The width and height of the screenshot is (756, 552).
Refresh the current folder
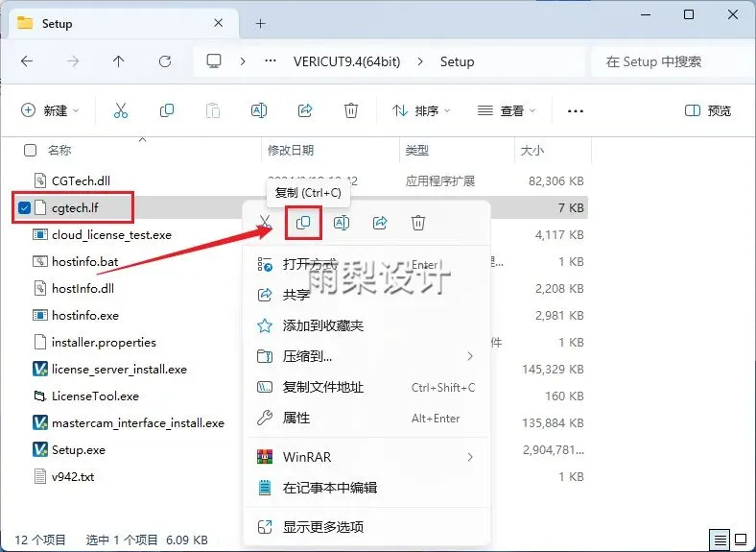point(165,61)
